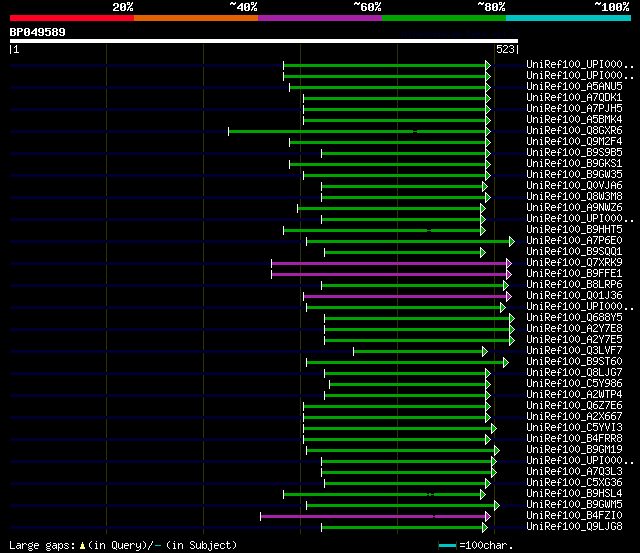Screen dimensions: 640x553
Task: Click the white query sequence bar
Action: point(264,41)
